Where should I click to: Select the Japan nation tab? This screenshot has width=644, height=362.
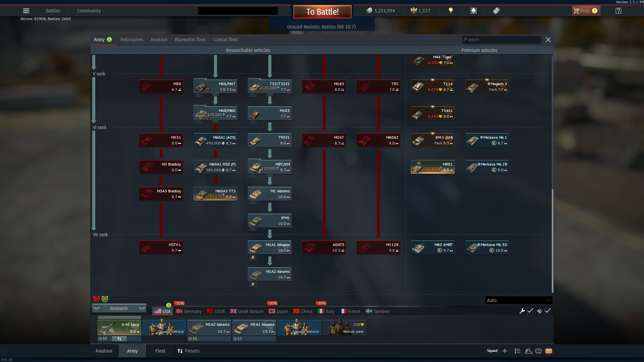click(x=278, y=311)
